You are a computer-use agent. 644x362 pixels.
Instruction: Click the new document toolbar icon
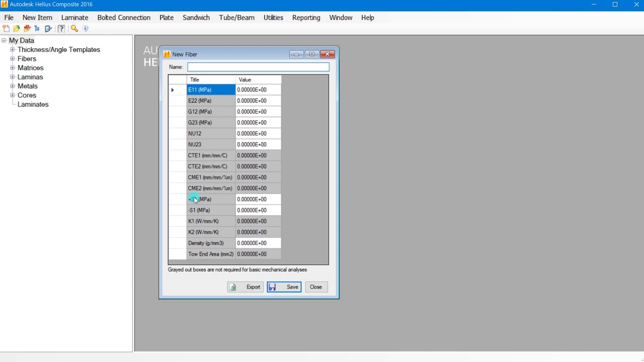(x=6, y=29)
